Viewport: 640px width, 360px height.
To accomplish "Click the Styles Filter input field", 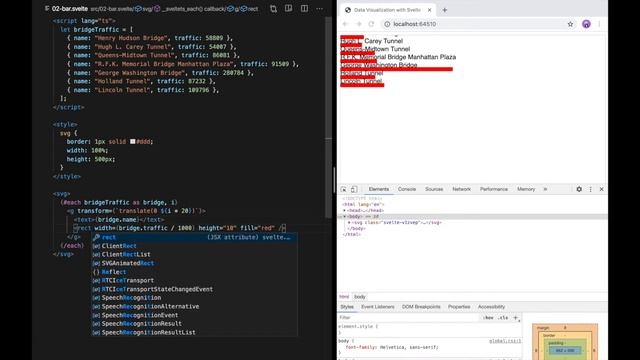I will 408,318.
